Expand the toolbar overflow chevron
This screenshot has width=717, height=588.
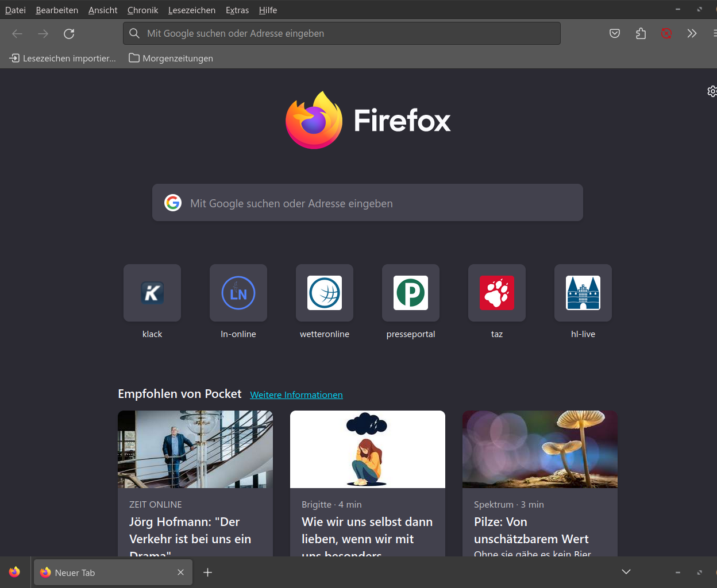point(692,34)
